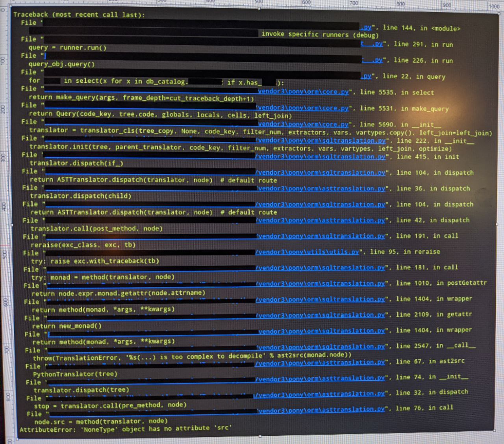This screenshot has height=444, width=504.
Task: Click the 'stop = translator.call(pre_method, node)' line
Action: (x=110, y=405)
